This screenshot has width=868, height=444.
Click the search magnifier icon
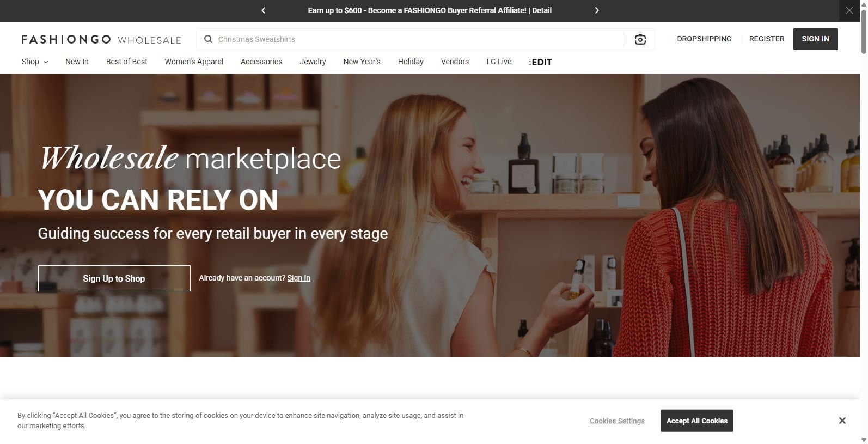208,39
